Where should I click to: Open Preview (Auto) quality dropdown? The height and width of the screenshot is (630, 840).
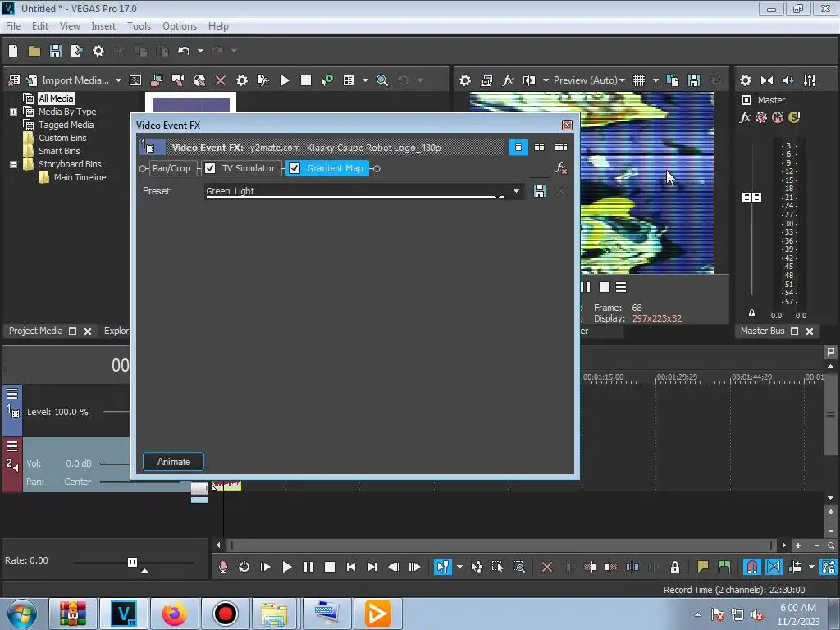pyautogui.click(x=589, y=80)
